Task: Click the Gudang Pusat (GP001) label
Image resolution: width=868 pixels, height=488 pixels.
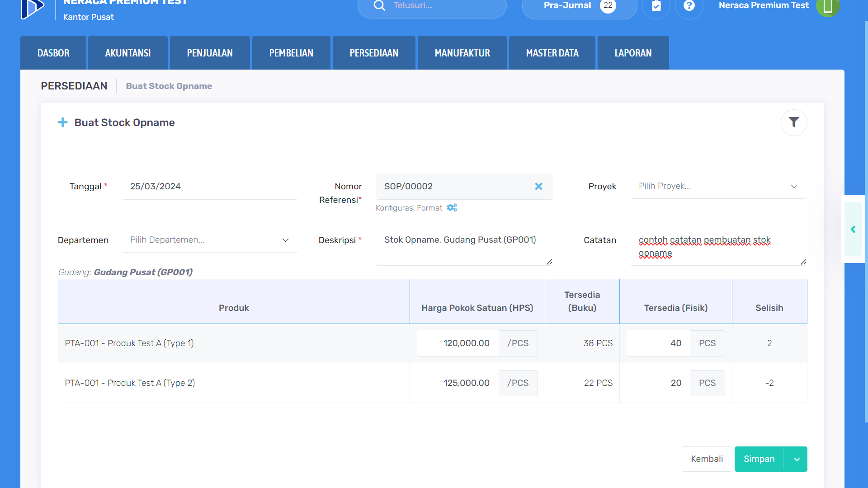Action: pos(143,272)
